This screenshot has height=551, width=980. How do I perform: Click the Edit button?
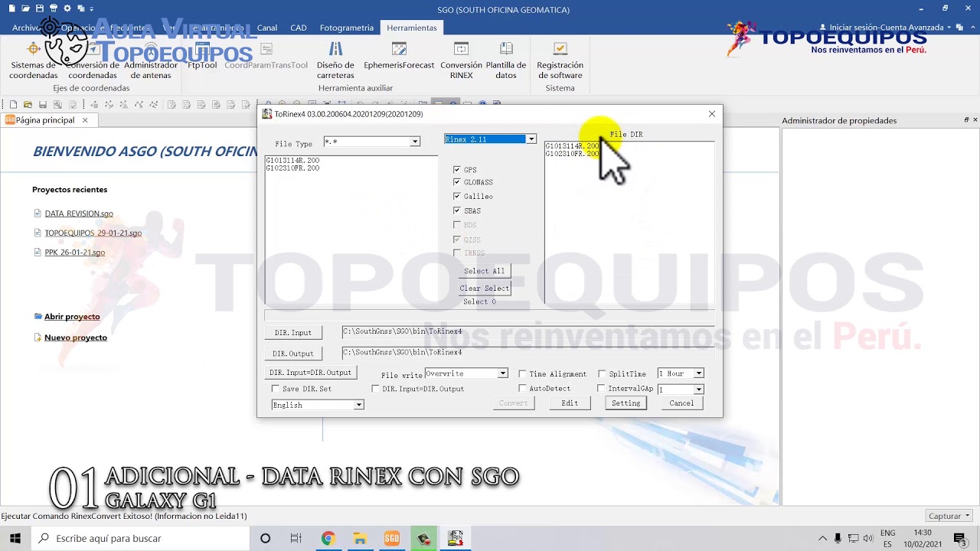coord(570,403)
